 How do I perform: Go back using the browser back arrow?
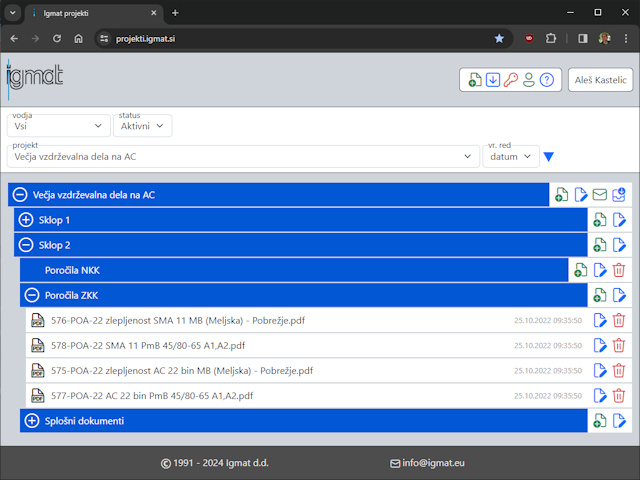[14, 38]
